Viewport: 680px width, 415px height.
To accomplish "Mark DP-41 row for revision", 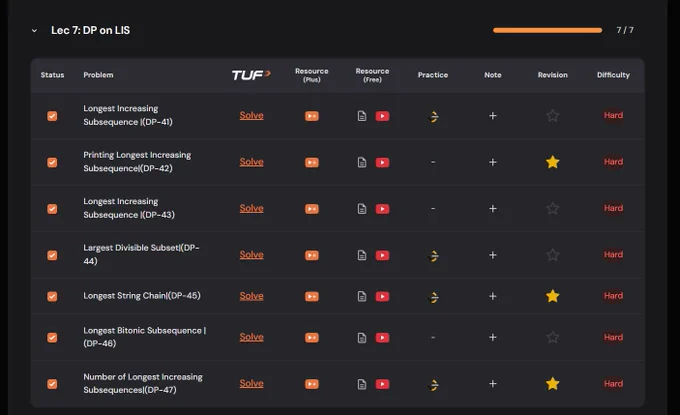I will click(x=552, y=116).
